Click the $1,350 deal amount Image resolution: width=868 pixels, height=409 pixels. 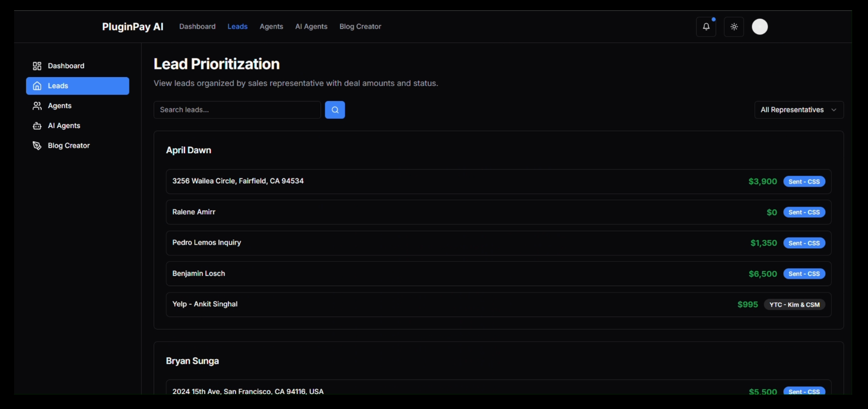(x=764, y=243)
